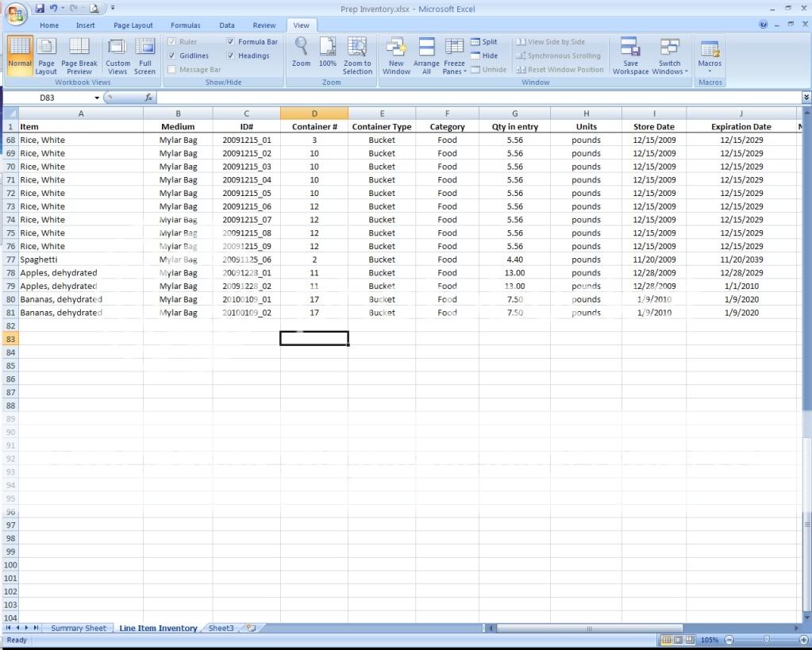The width and height of the screenshot is (812, 650).
Task: Click the 105% zoom level button
Action: pos(709,640)
